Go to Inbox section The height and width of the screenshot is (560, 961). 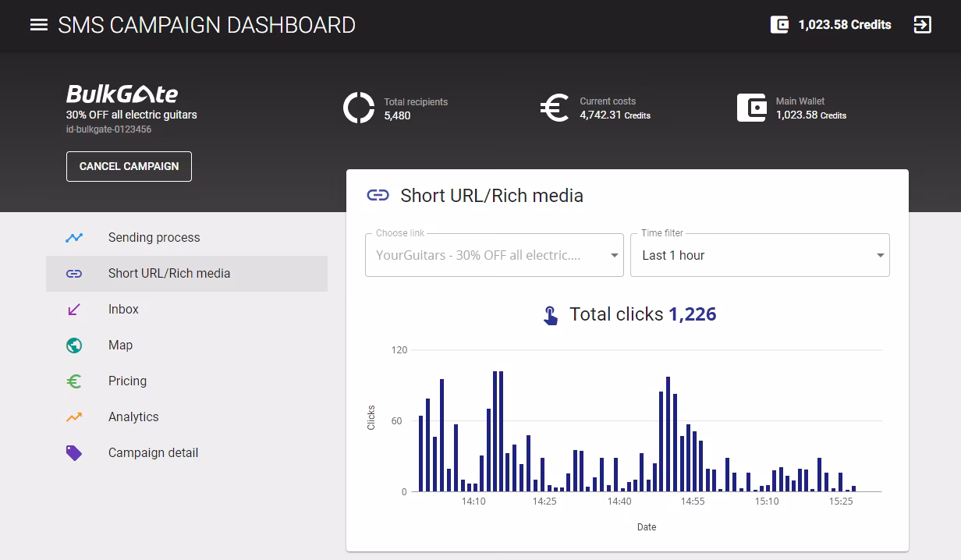pos(186,310)
